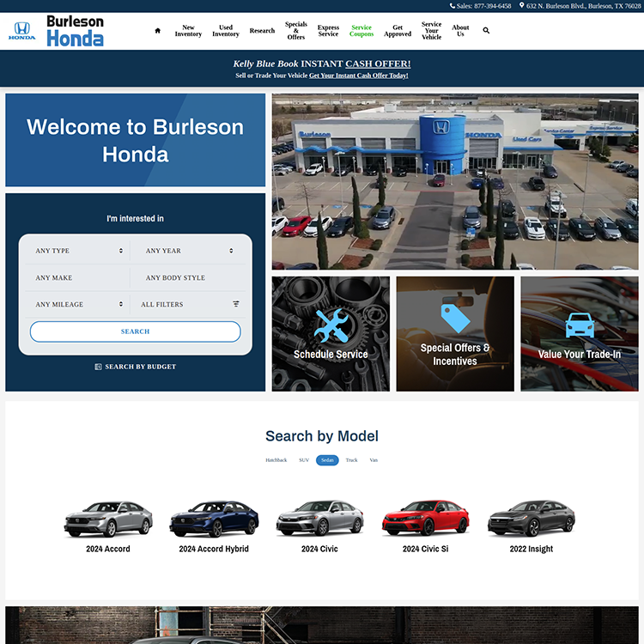644x644 pixels.
Task: Expand the Any Mileage dropdown
Action: pos(78,304)
